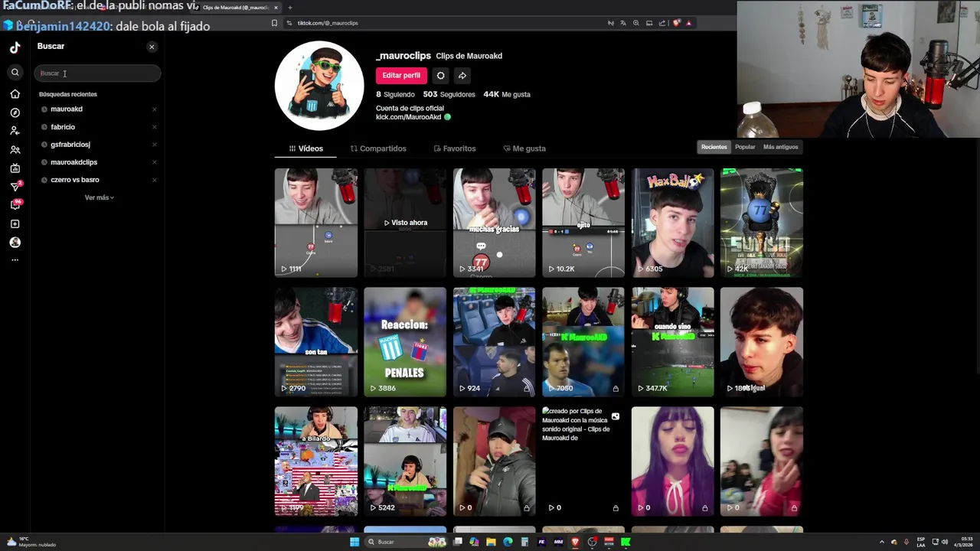980x551 pixels.
Task: Select recent search mauroakd
Action: (67, 109)
